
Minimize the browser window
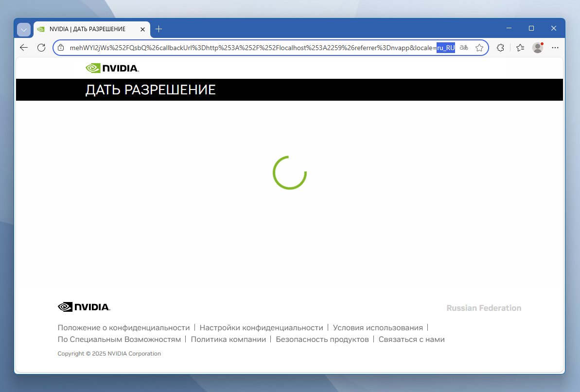(509, 28)
